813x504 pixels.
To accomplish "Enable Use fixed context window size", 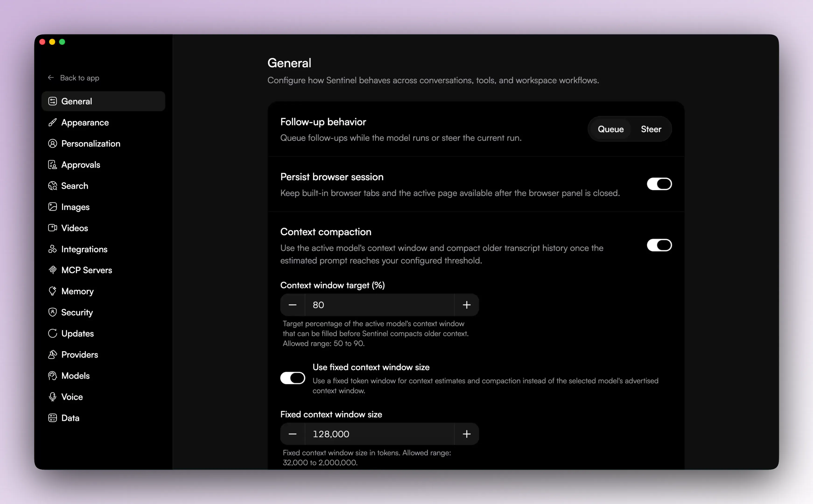I will point(292,378).
